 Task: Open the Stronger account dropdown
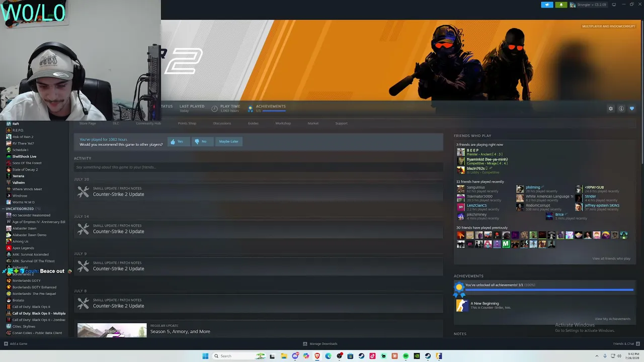tap(589, 5)
